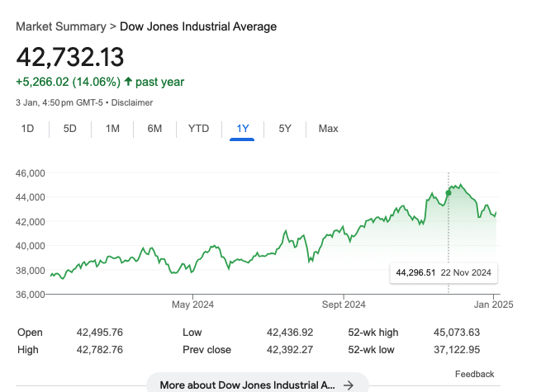Click the green up arrow beside past year
Image resolution: width=541 pixels, height=392 pixels.
(128, 82)
